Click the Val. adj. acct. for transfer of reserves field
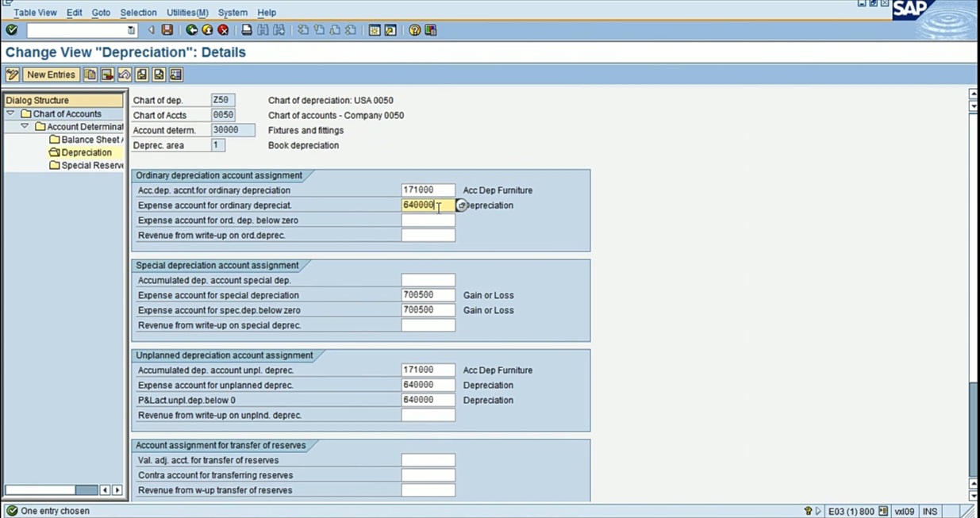The width and height of the screenshot is (980, 518). pos(429,460)
